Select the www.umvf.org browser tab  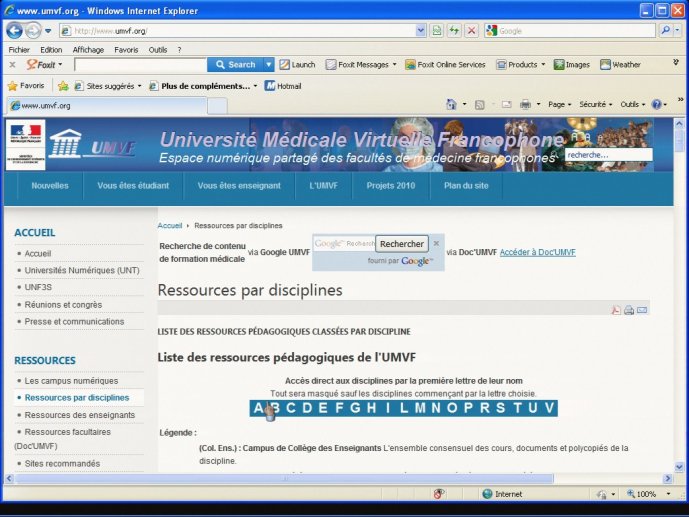pyautogui.click(x=106, y=105)
